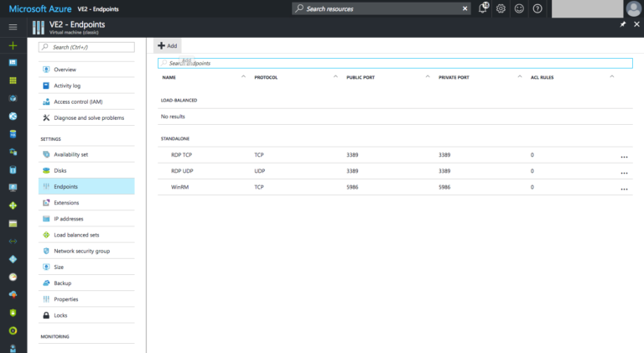This screenshot has height=353, width=644.
Task: Sort endpoints by the PUBLIC PORT column arrow
Action: [x=428, y=77]
